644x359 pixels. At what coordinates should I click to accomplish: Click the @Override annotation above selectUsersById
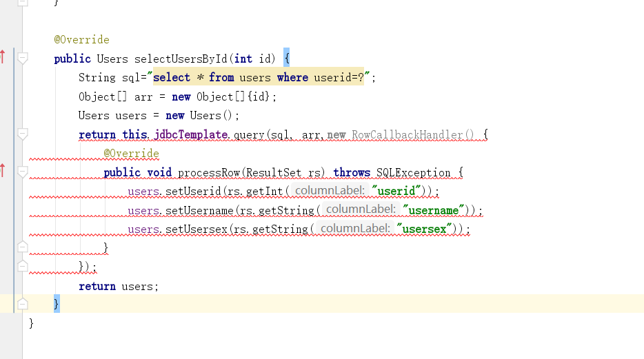(82, 40)
